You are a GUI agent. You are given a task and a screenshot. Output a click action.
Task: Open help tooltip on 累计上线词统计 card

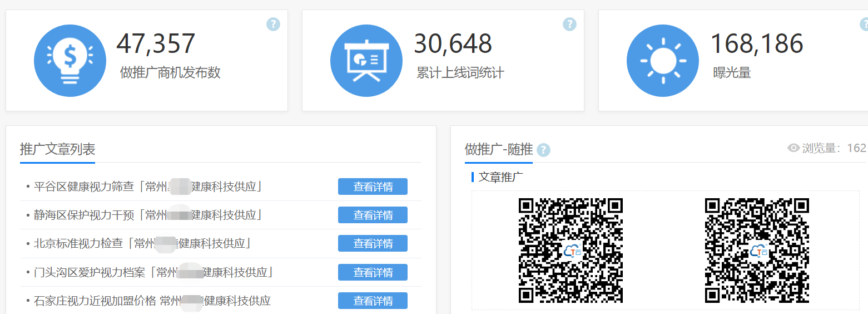pyautogui.click(x=569, y=24)
